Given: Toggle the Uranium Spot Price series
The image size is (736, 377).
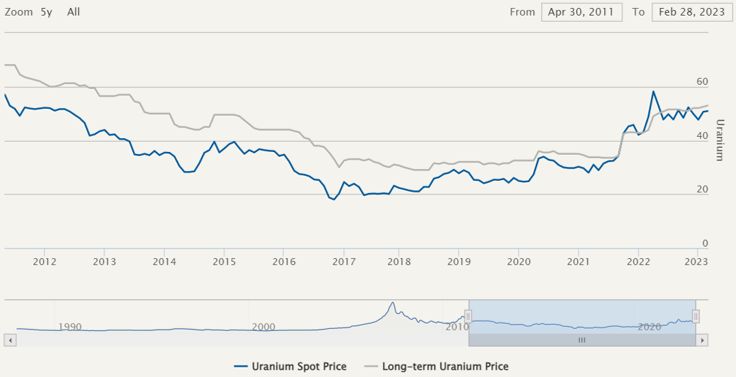Looking at the screenshot, I should click(x=290, y=366).
